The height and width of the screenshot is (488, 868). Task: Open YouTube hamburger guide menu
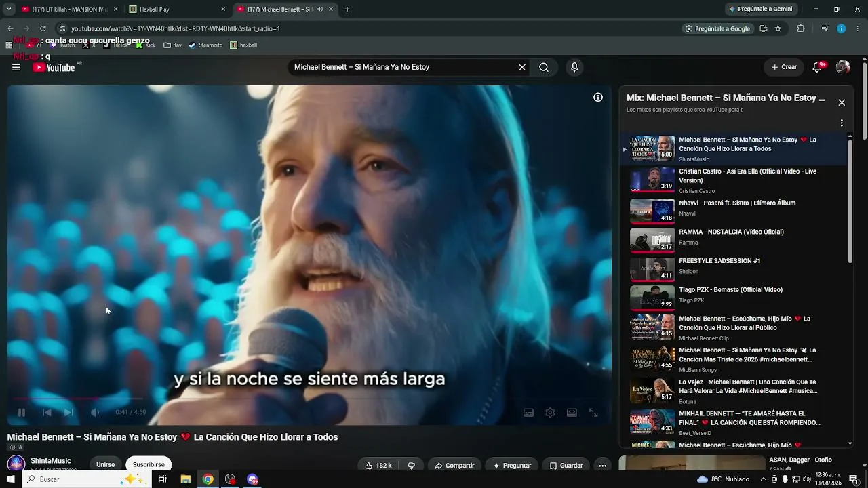click(x=16, y=67)
